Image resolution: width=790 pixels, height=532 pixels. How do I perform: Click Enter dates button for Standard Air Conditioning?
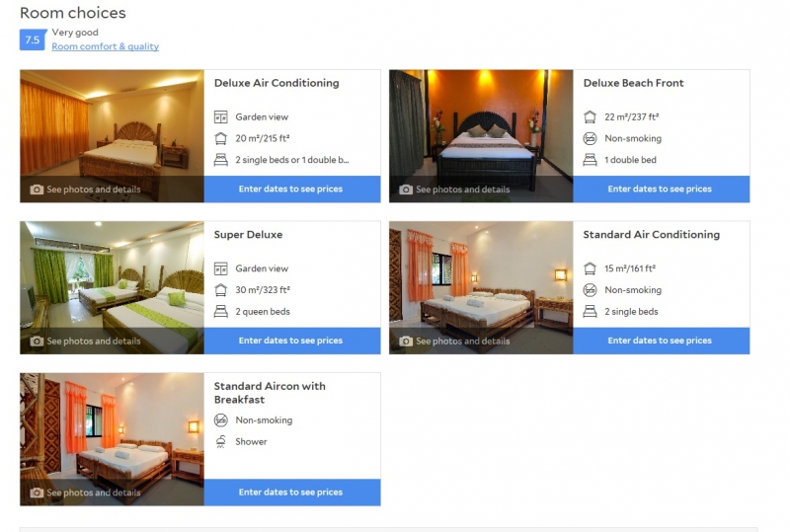click(661, 341)
